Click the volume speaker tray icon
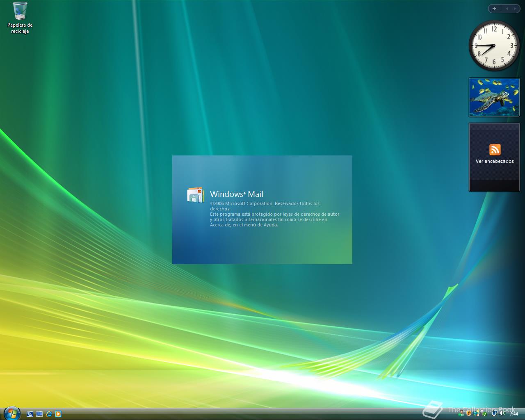 pos(502,413)
